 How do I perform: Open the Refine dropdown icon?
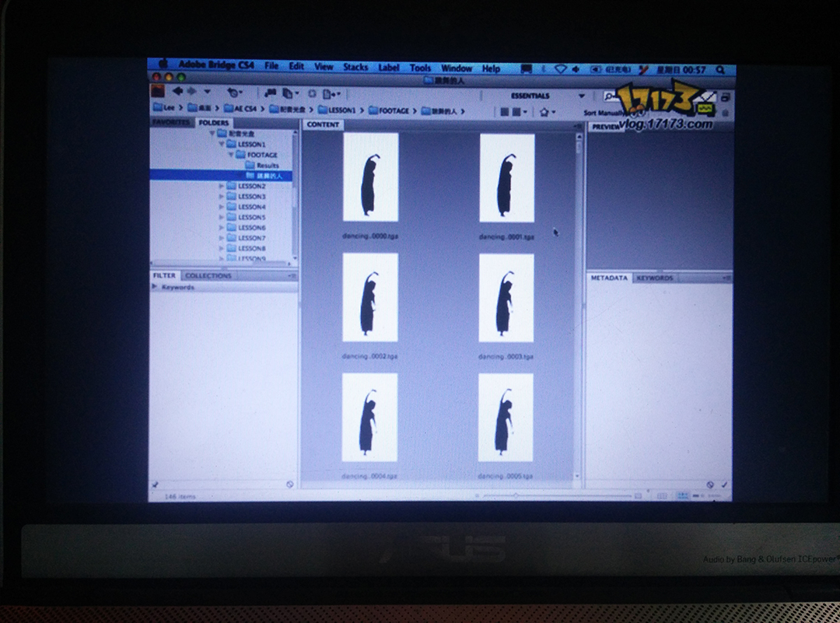pyautogui.click(x=290, y=94)
